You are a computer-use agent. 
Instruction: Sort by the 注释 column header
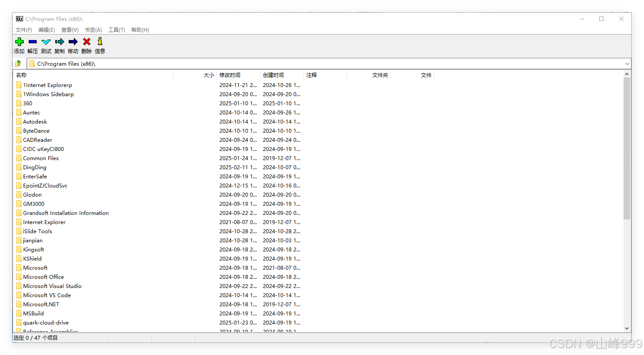point(325,75)
